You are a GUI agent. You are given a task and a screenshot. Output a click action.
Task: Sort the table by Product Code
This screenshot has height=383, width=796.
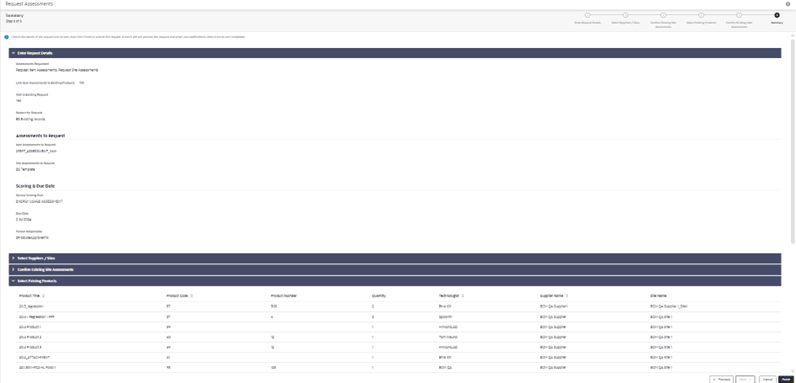click(x=191, y=296)
